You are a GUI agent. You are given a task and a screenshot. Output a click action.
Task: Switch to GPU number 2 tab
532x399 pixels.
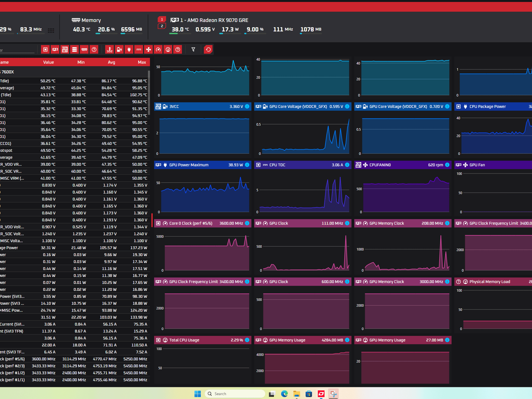coord(162,26)
